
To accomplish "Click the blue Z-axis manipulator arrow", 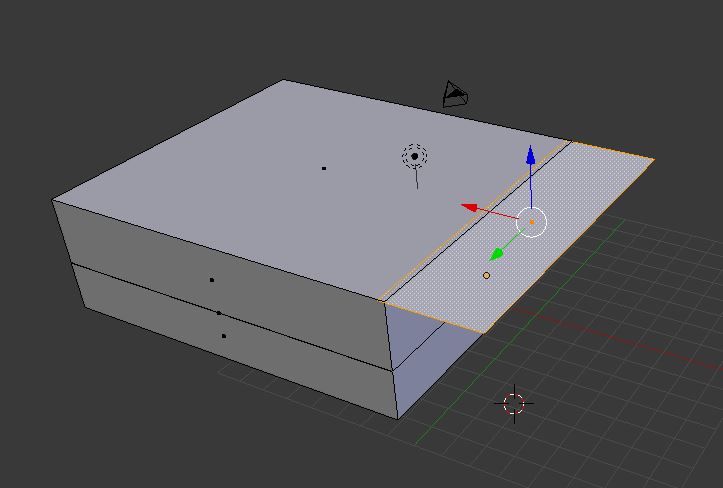I will (531, 155).
